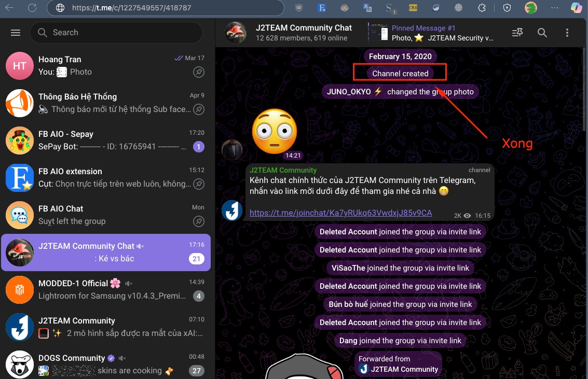Click the S extension icon with badge
This screenshot has width=588, height=379.
point(390,8)
